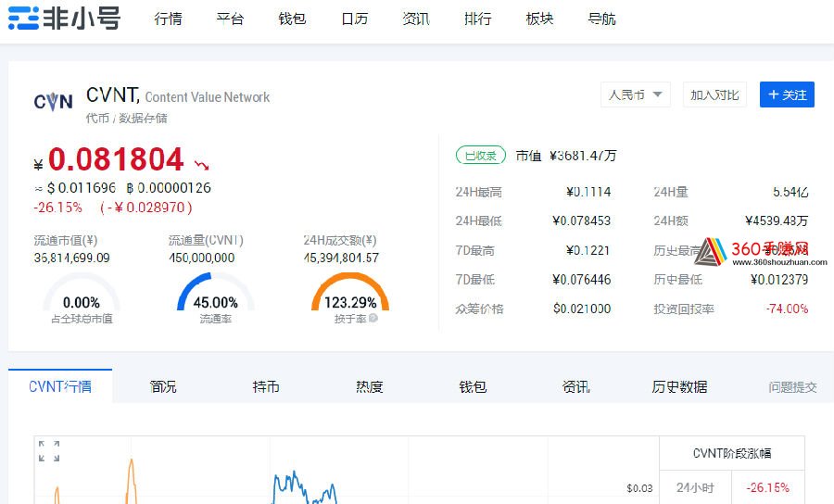Click the 加入对比 button
This screenshot has width=834, height=504.
point(714,94)
